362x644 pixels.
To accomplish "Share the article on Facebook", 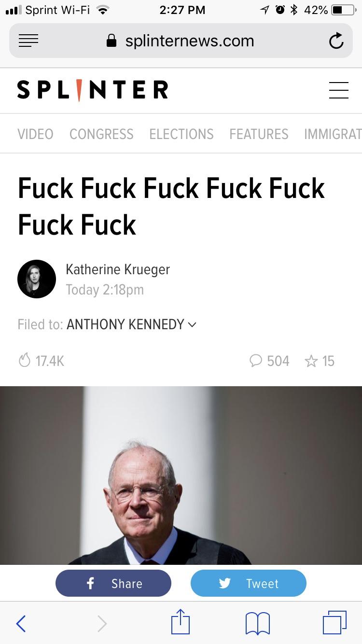I will click(113, 583).
